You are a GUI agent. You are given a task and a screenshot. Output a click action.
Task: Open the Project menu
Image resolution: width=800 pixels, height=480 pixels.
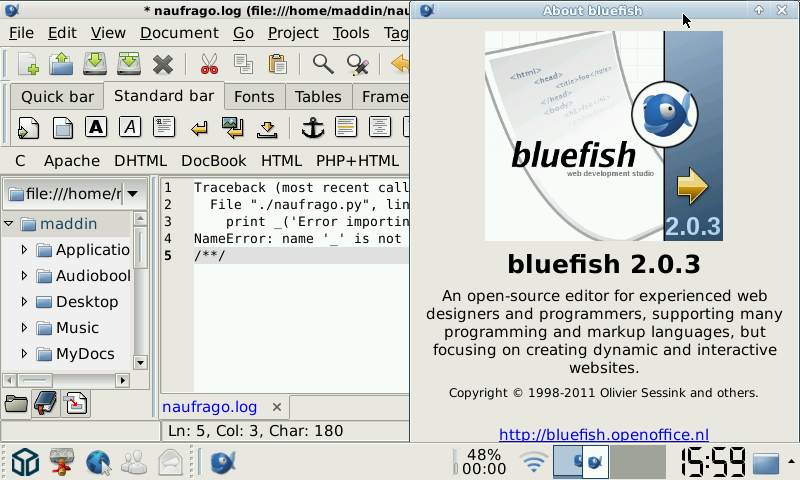point(293,33)
